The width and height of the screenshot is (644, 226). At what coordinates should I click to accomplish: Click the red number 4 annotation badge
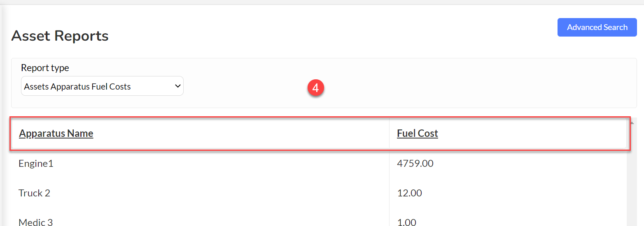(x=316, y=88)
